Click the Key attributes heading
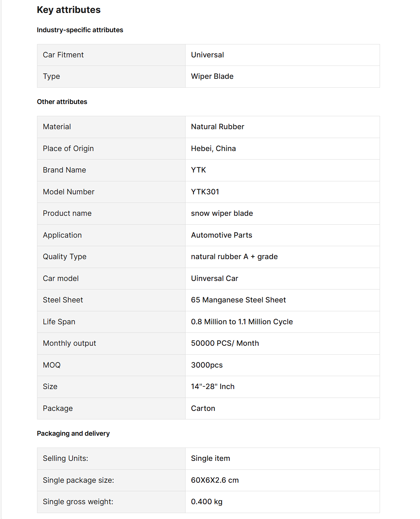This screenshot has height=519, width=420. coord(69,10)
